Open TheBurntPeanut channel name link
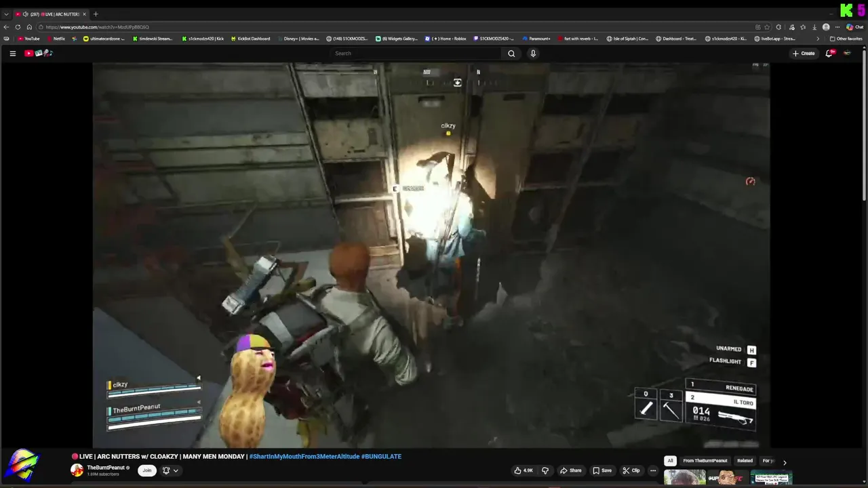868x488 pixels. [x=106, y=468]
